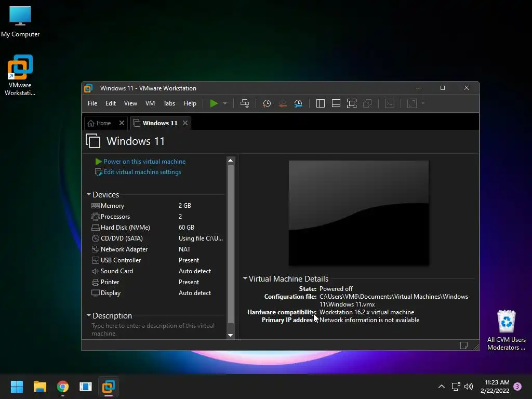The image size is (532, 399).
Task: Open the Windows Start menu
Action: point(17,387)
